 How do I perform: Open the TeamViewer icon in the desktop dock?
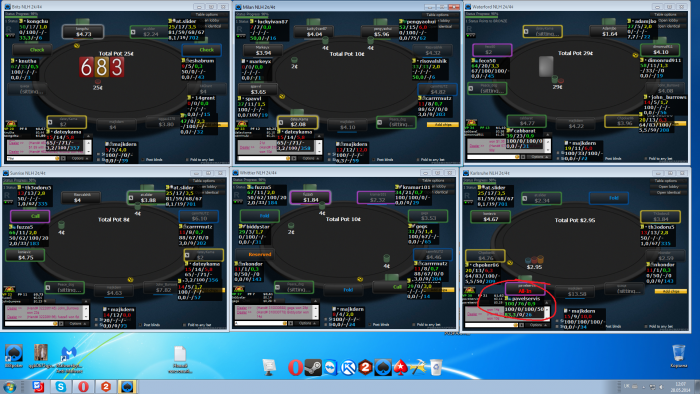coord(331,368)
